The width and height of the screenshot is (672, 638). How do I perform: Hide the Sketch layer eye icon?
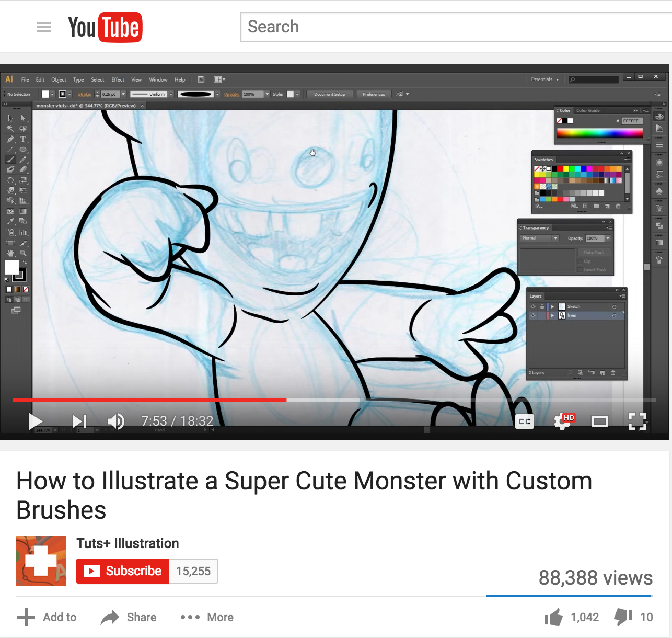point(533,306)
